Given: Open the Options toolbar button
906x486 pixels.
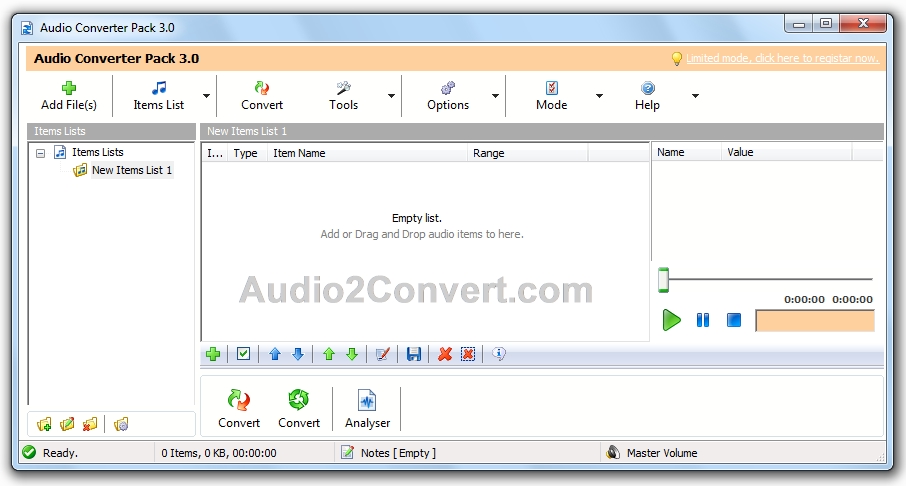Looking at the screenshot, I should (x=448, y=96).
